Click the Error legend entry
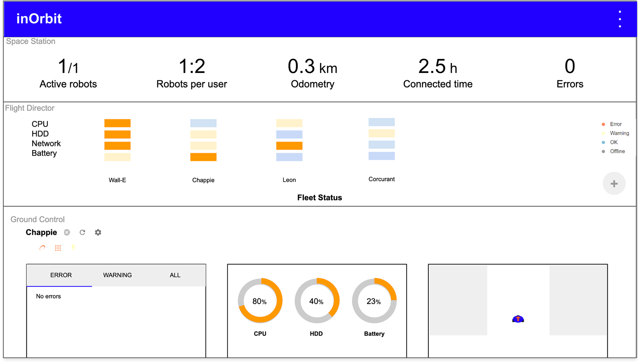 click(x=612, y=124)
